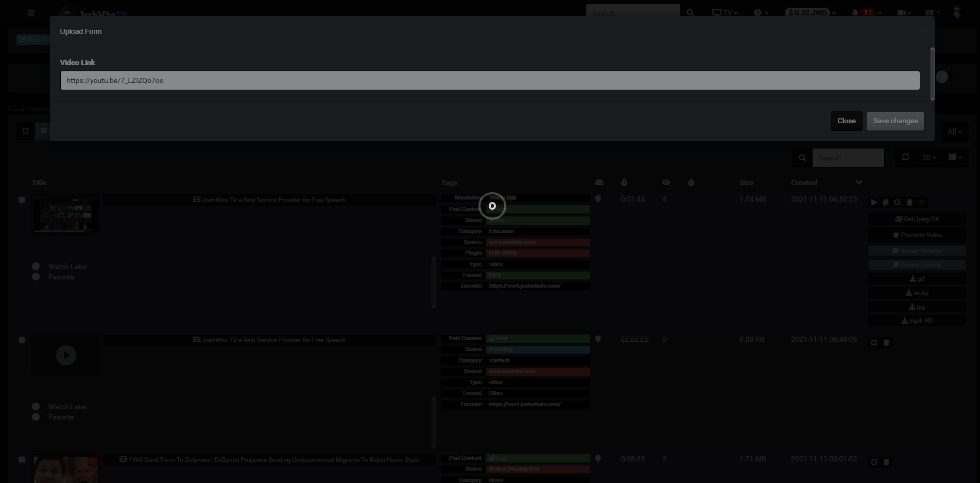Toggle the select-all videos checkbox
Screen dimensions: 980x483
25,131
